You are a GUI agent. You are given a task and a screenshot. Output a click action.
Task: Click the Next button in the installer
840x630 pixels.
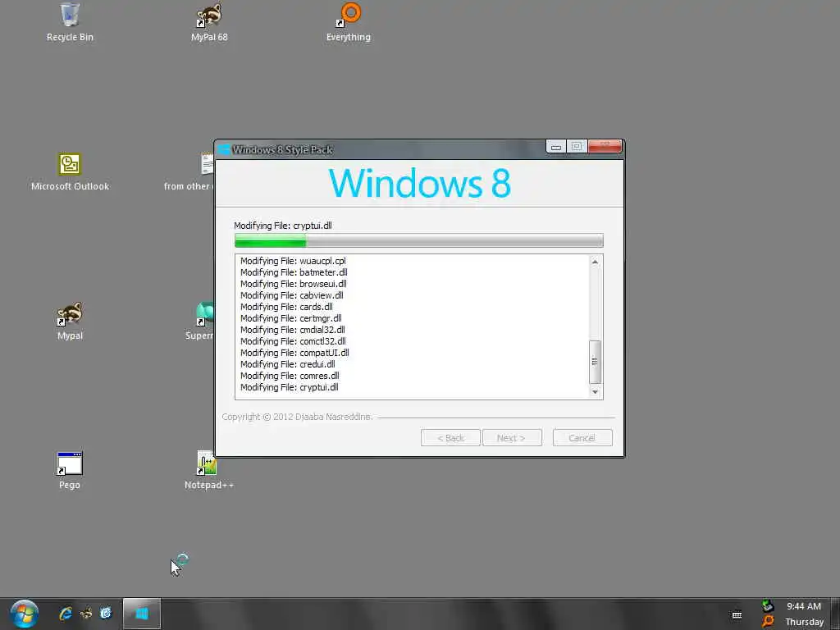pyautogui.click(x=512, y=438)
